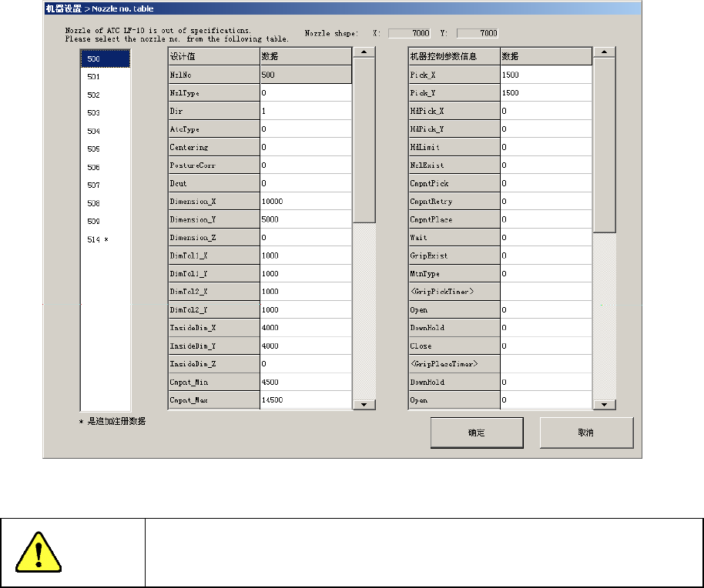Select the added nozzle entry 514 *

tap(106, 239)
